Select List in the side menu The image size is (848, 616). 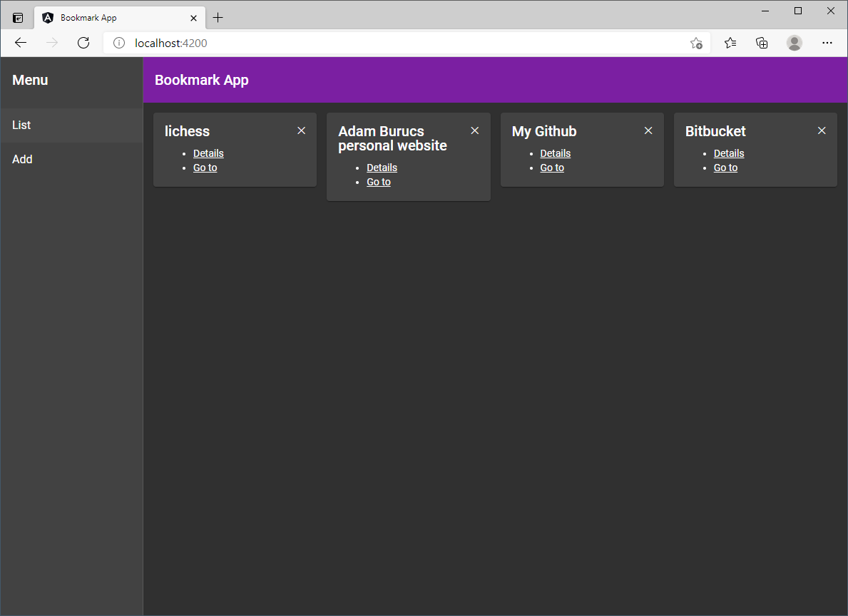(71, 125)
